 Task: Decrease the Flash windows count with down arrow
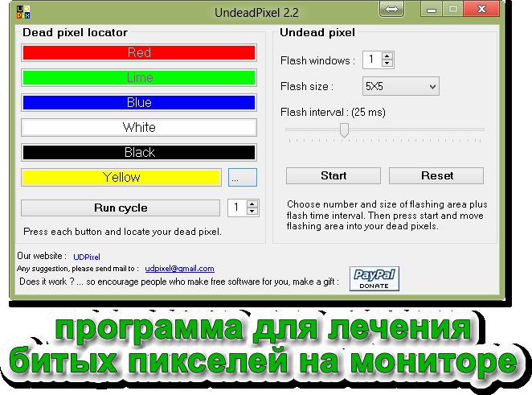(x=387, y=64)
